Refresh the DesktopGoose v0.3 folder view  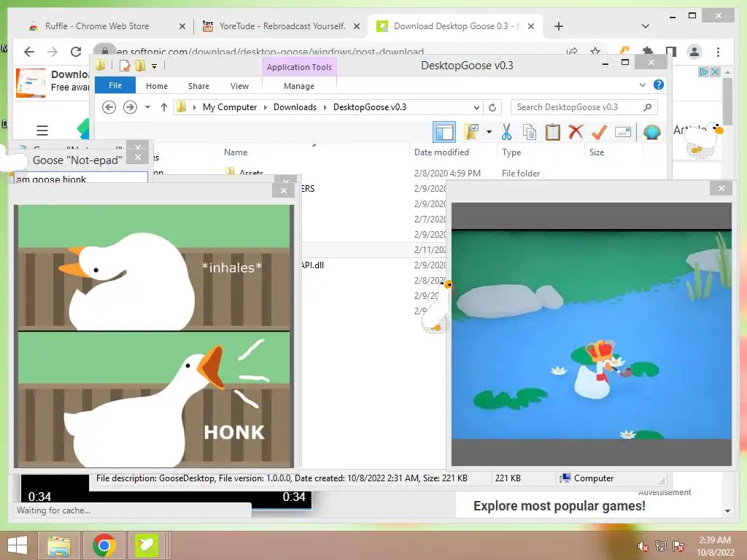(x=492, y=107)
